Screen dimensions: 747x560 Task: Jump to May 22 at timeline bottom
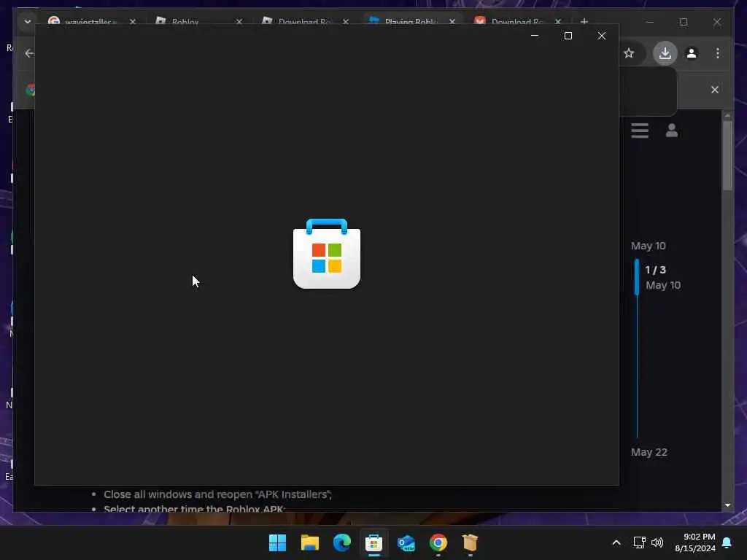click(649, 452)
